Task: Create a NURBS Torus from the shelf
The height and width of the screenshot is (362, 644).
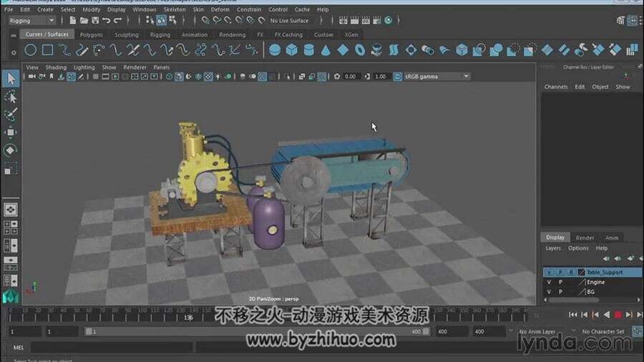Action: pyautogui.click(x=360, y=50)
